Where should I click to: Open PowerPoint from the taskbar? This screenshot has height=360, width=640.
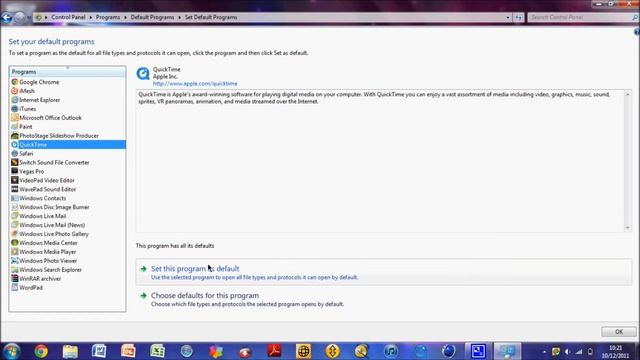pos(128,351)
